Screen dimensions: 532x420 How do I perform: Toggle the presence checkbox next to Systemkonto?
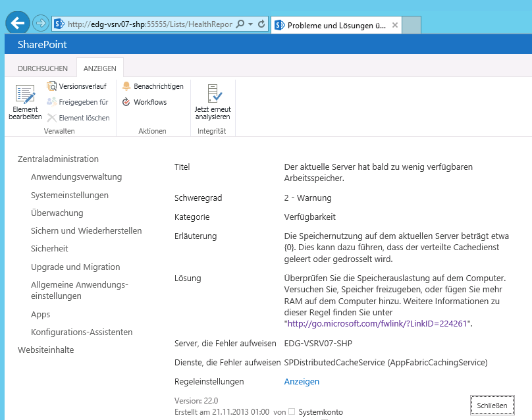click(x=292, y=411)
